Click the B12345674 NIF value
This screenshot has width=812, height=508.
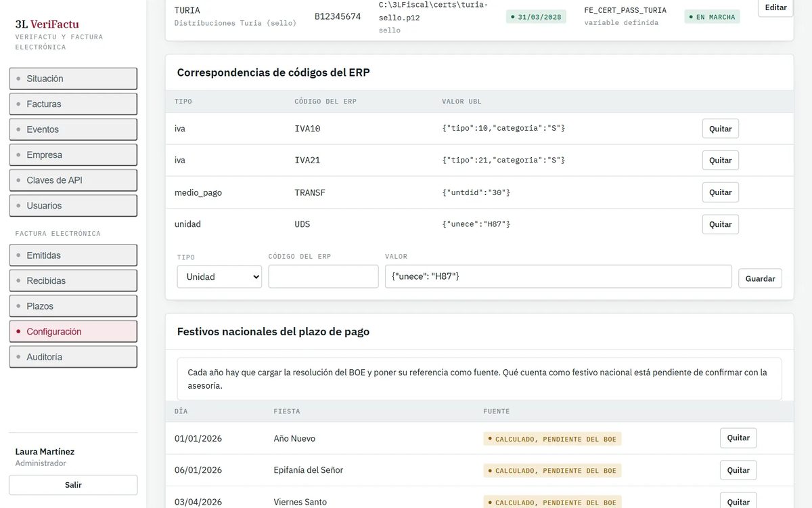338,16
